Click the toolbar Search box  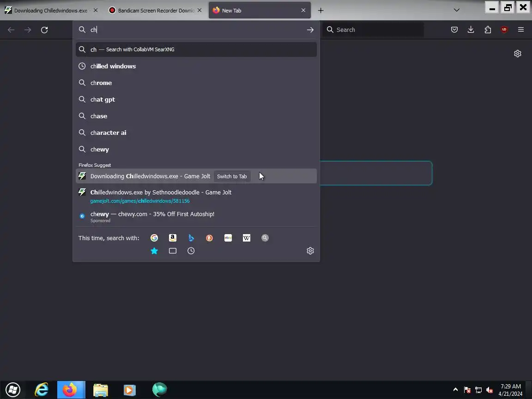click(x=373, y=30)
